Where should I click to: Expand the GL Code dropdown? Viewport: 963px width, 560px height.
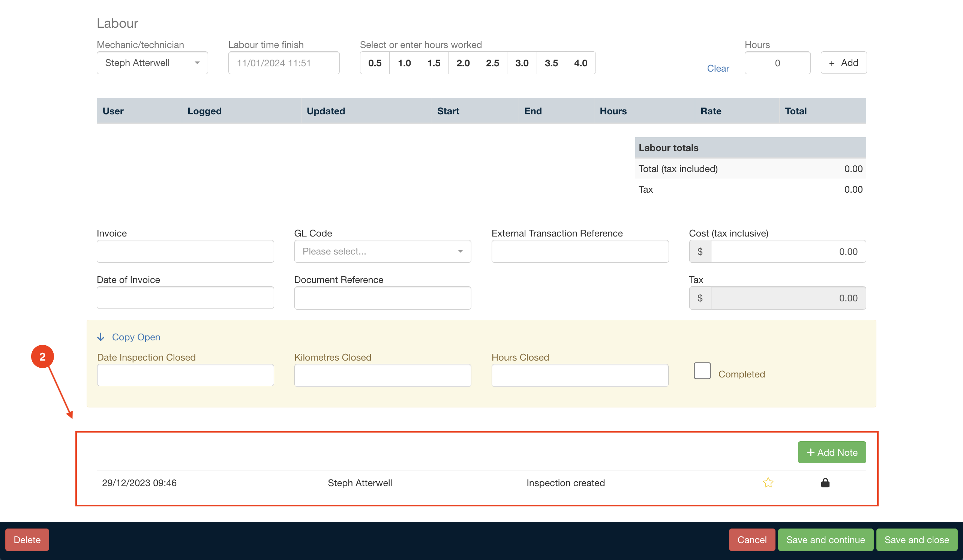(x=382, y=252)
